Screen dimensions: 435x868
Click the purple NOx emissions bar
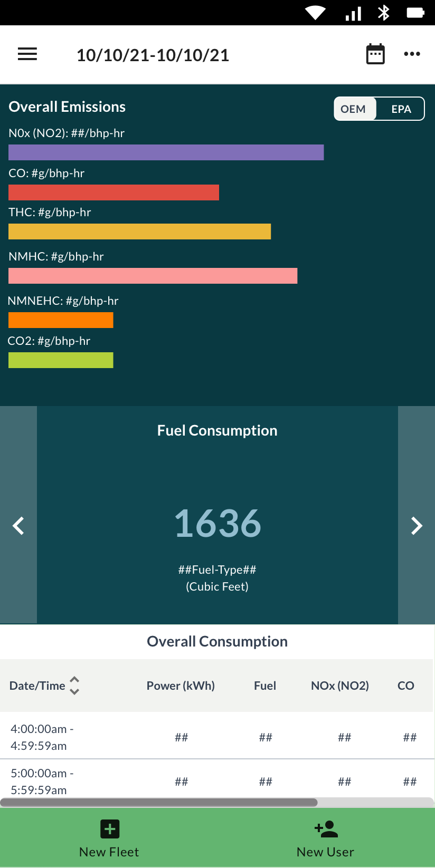coord(166,152)
